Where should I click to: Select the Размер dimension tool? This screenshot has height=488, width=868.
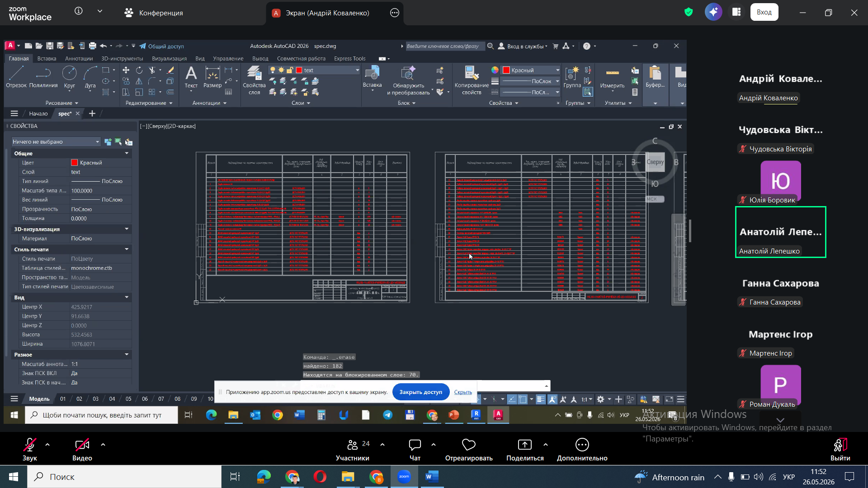(x=212, y=77)
